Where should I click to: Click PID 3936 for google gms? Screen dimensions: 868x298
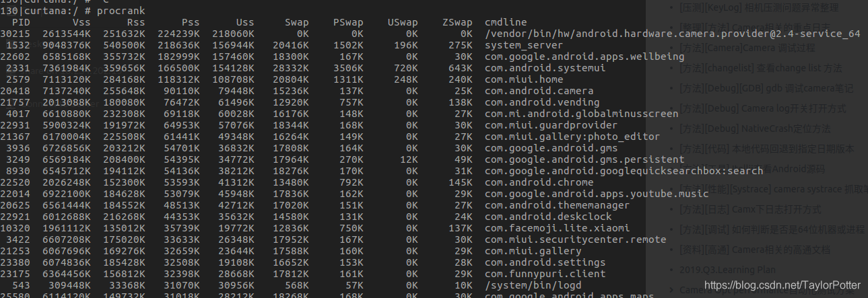point(18,148)
